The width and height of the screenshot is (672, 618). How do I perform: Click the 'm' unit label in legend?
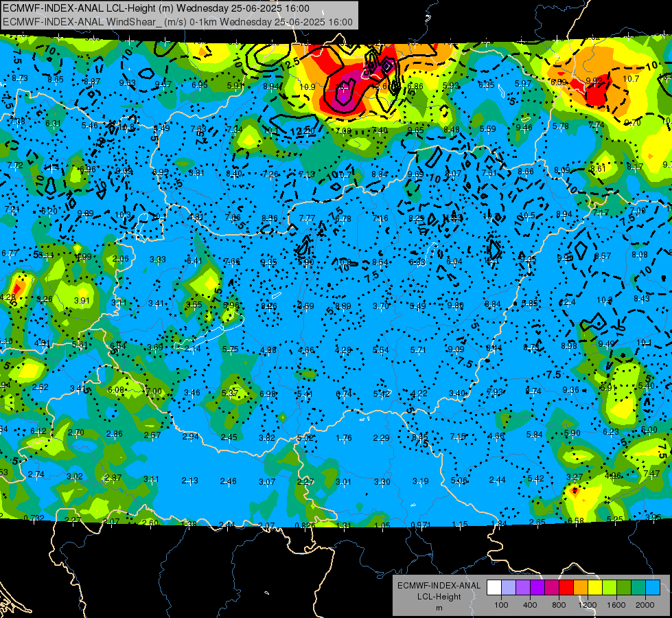[x=439, y=608]
